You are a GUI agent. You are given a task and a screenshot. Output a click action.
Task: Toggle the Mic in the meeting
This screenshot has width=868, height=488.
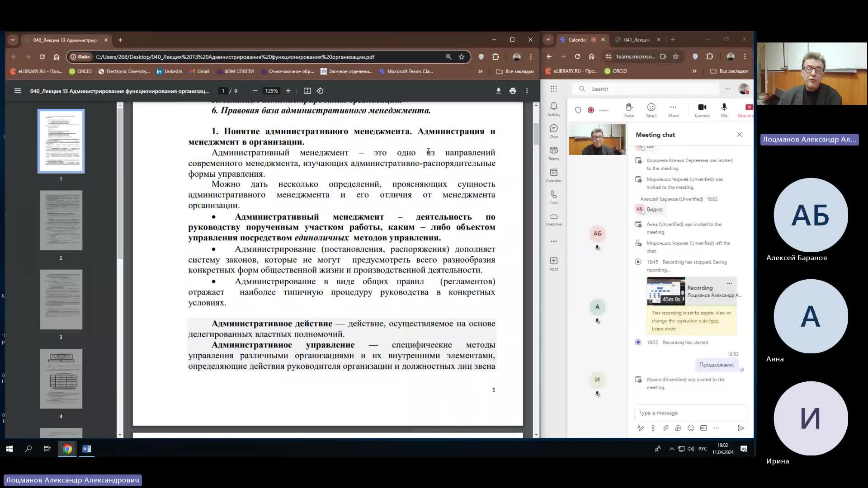coord(724,110)
